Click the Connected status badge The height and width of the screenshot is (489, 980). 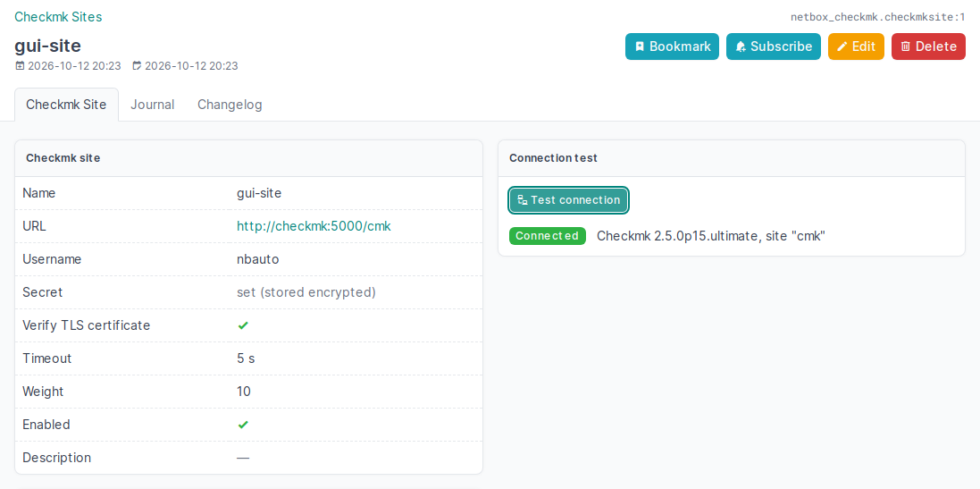[548, 236]
